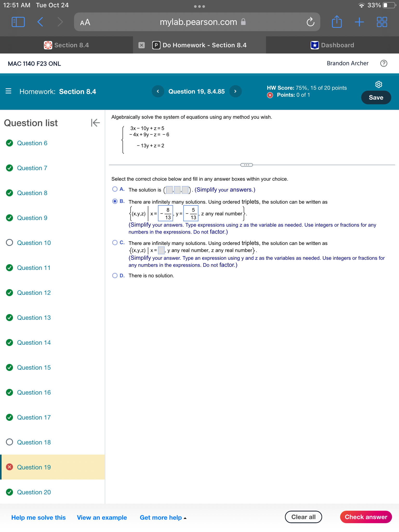Click the lock icon in address bar
The height and width of the screenshot is (532, 399).
[x=243, y=22]
